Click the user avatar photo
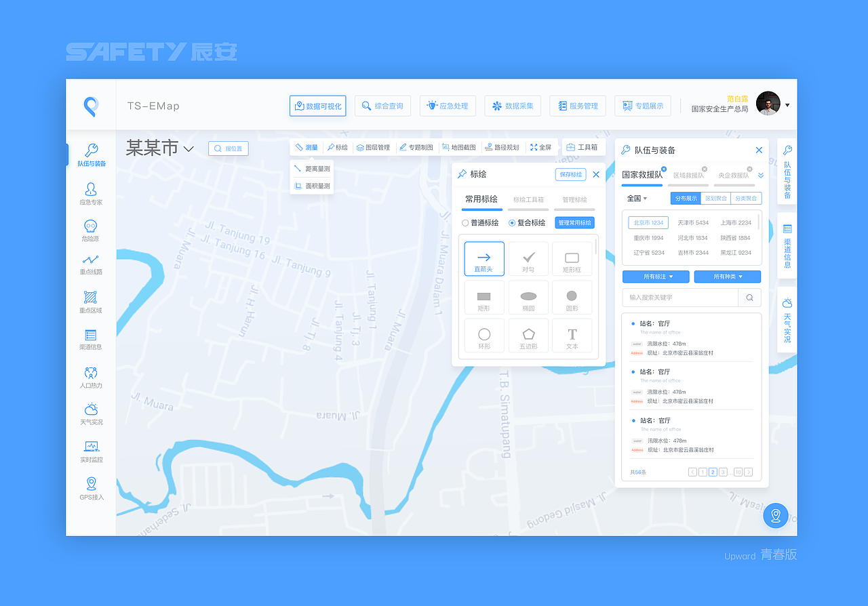Viewport: 868px width, 606px height. (x=768, y=104)
